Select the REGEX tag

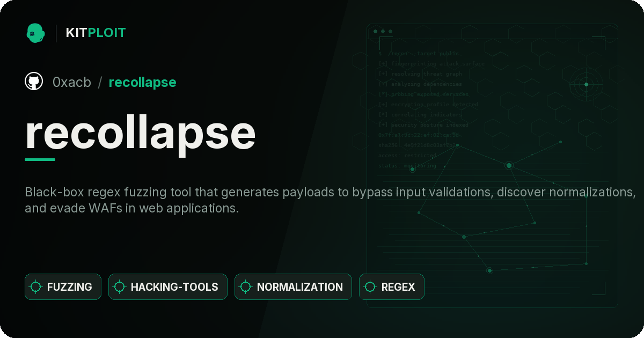click(392, 286)
